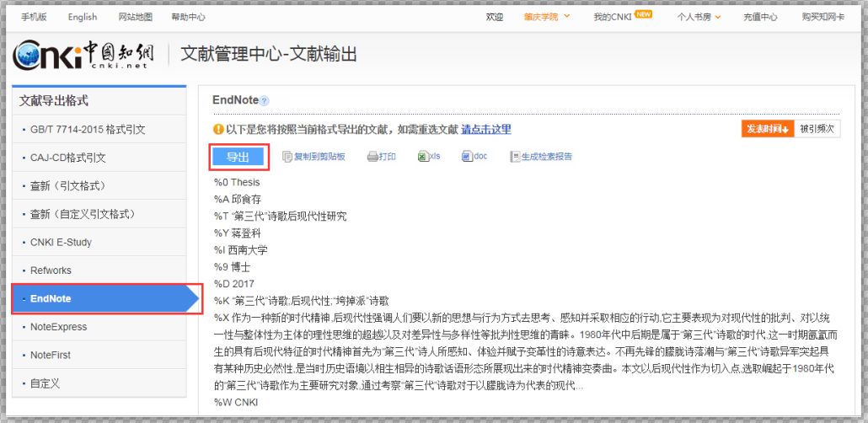Sort by 发表时间 publication date
868x423 pixels.
(x=768, y=129)
